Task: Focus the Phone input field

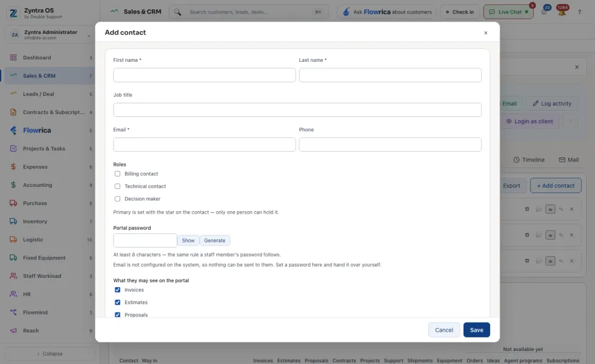Action: (x=390, y=144)
